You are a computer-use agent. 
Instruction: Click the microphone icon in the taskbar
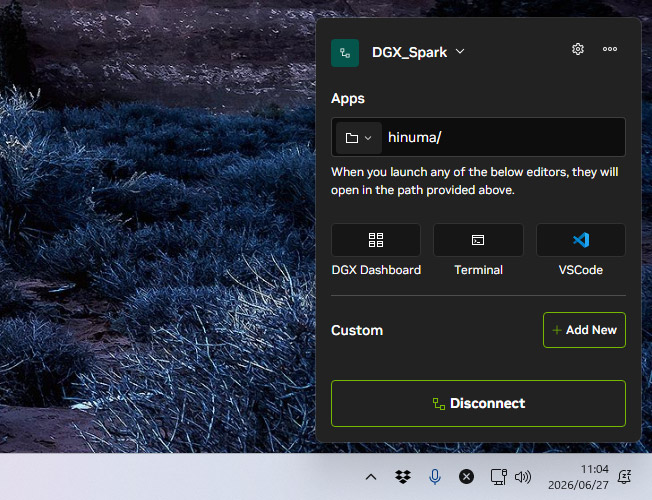[435, 477]
